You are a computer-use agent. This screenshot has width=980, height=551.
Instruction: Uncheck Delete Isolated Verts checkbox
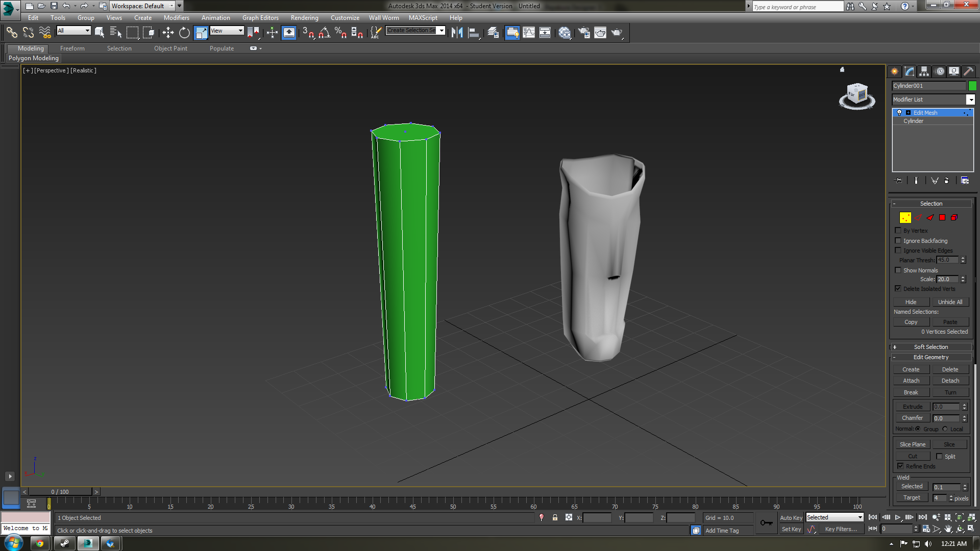[898, 289]
